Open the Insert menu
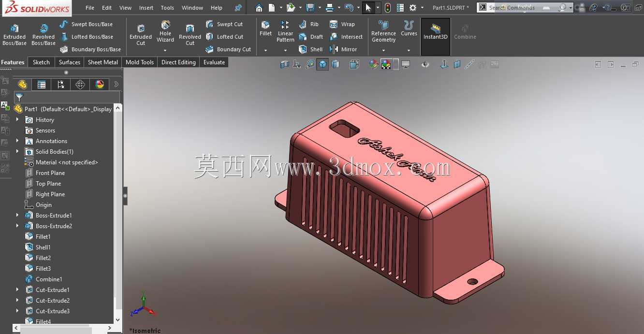Image resolution: width=644 pixels, height=334 pixels. coord(146,8)
